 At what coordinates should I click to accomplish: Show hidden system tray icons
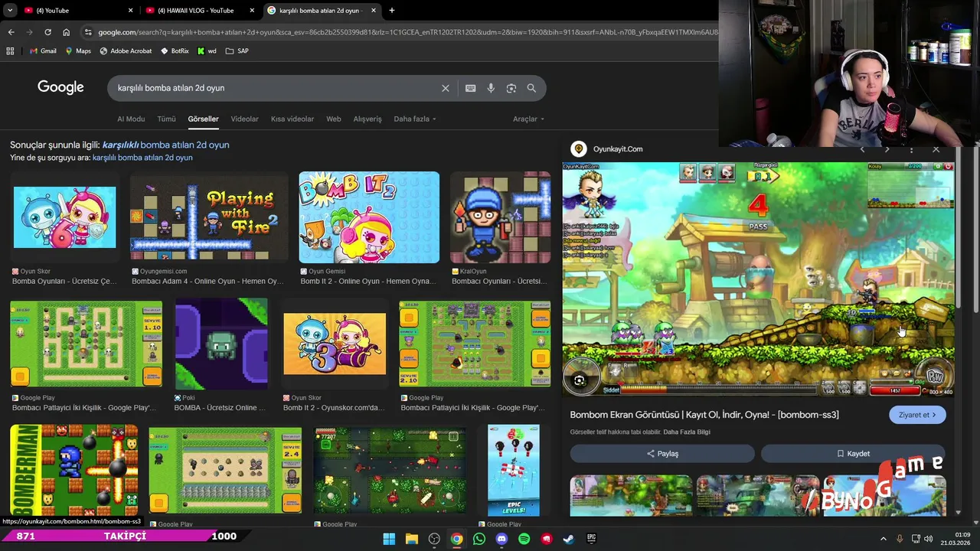883,539
